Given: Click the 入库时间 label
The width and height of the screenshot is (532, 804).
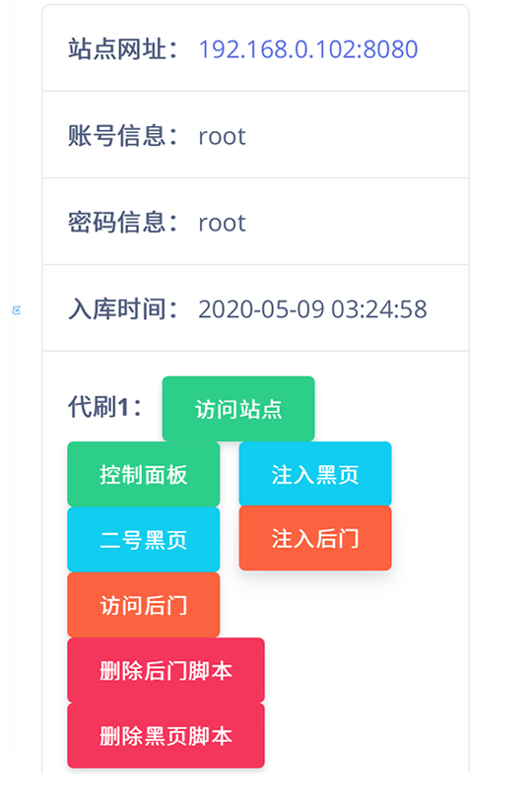Looking at the screenshot, I should tap(123, 309).
